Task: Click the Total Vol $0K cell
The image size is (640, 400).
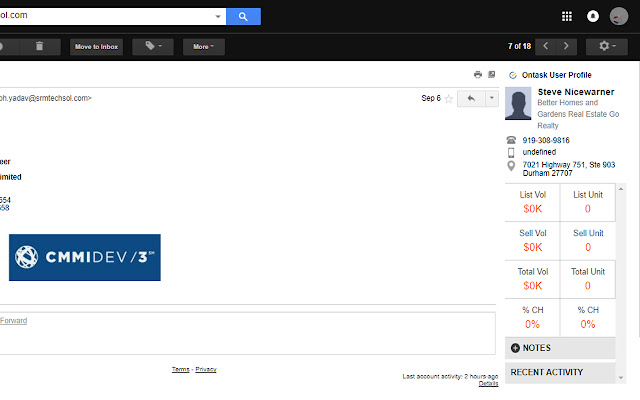Action: pyautogui.click(x=532, y=279)
